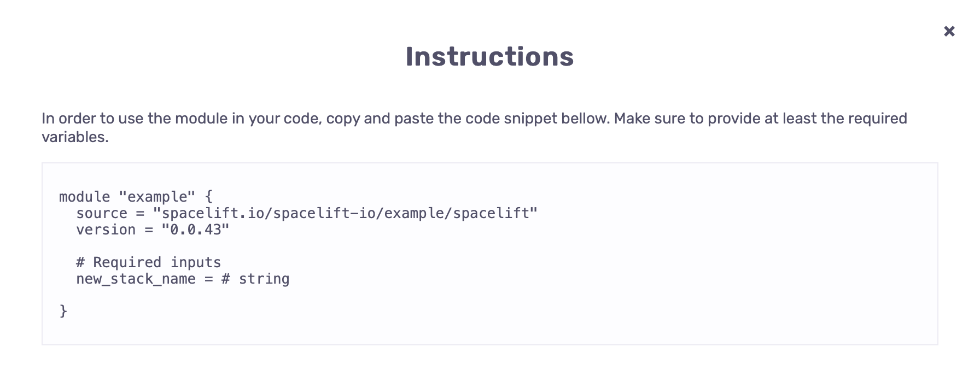Click the X icon in the top corner
This screenshot has width=980, height=388.
949,31
